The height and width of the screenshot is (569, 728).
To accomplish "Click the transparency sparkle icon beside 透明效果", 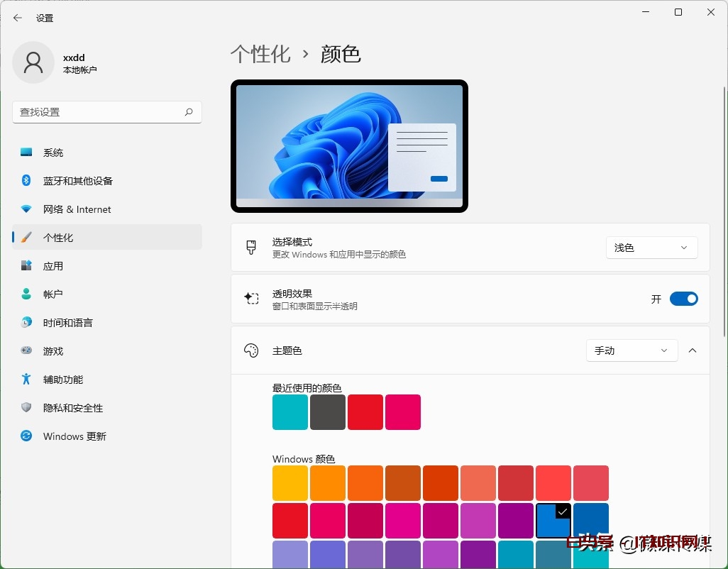I will [x=251, y=298].
